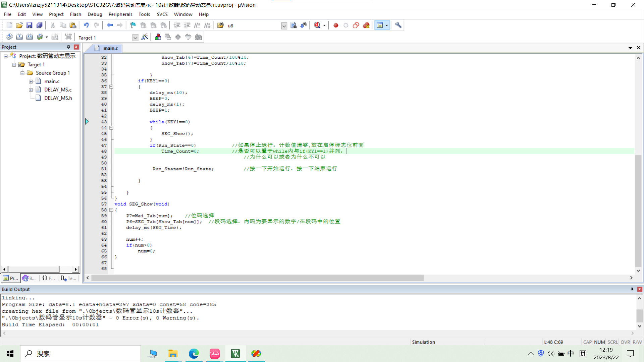Collapse the Target 1 tree node

[x=14, y=65]
